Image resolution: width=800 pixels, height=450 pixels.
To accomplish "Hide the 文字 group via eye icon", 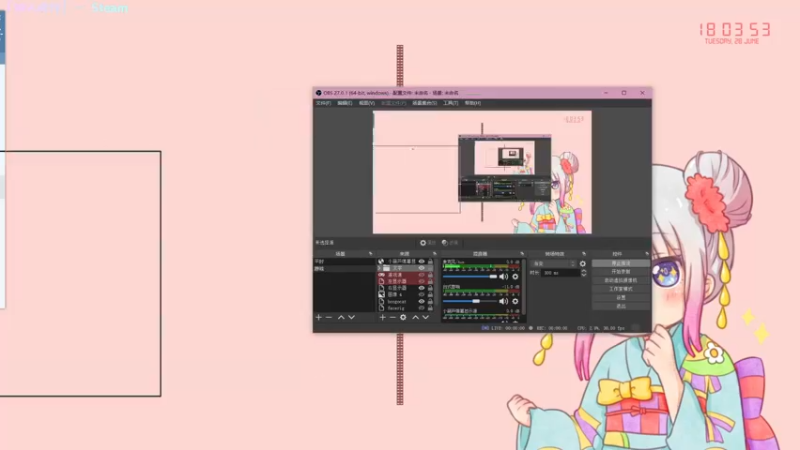I will (421, 268).
